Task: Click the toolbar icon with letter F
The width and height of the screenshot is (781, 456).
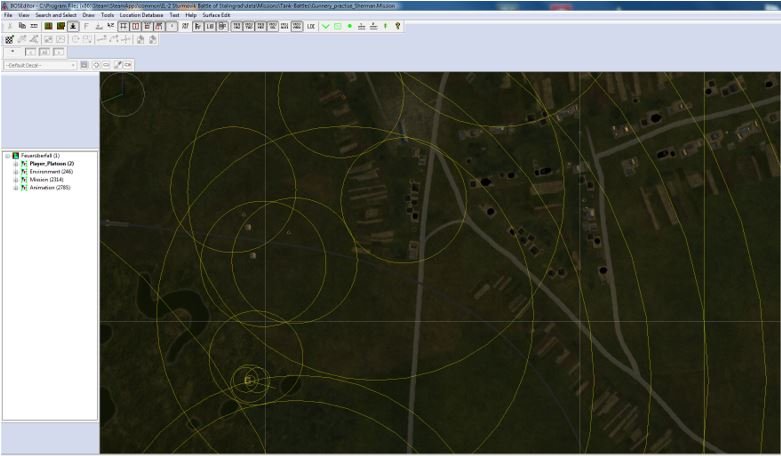Action: [86, 26]
